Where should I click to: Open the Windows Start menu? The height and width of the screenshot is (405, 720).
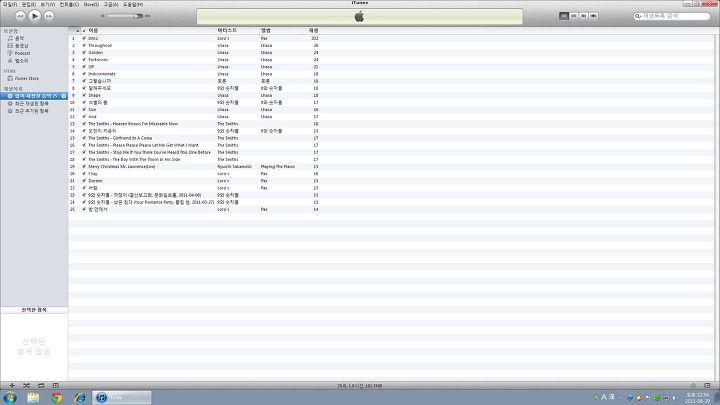click(x=10, y=398)
